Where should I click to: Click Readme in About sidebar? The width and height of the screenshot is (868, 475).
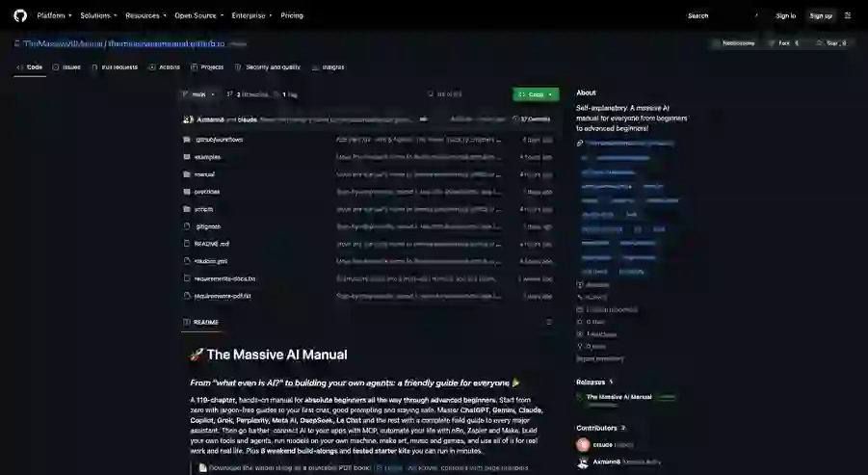pos(592,284)
